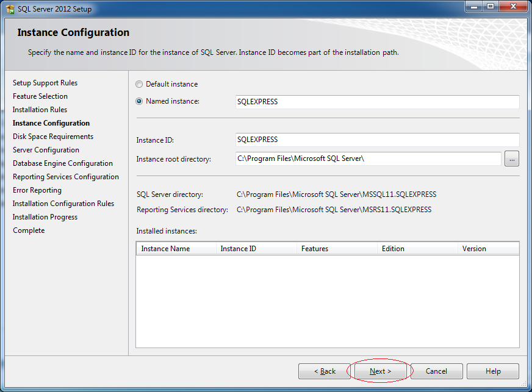532x392 pixels.
Task: Select Reporting Services Configuration step
Action: pos(66,177)
